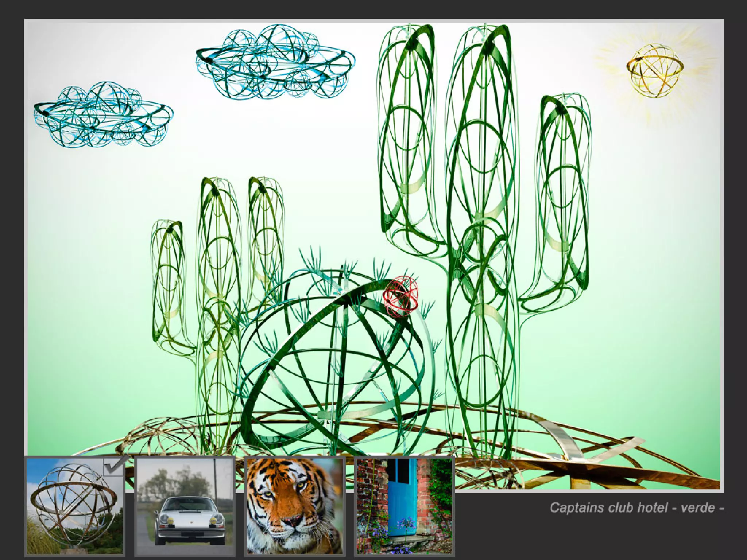
Task: Select the blue door thumbnail
Action: click(405, 507)
